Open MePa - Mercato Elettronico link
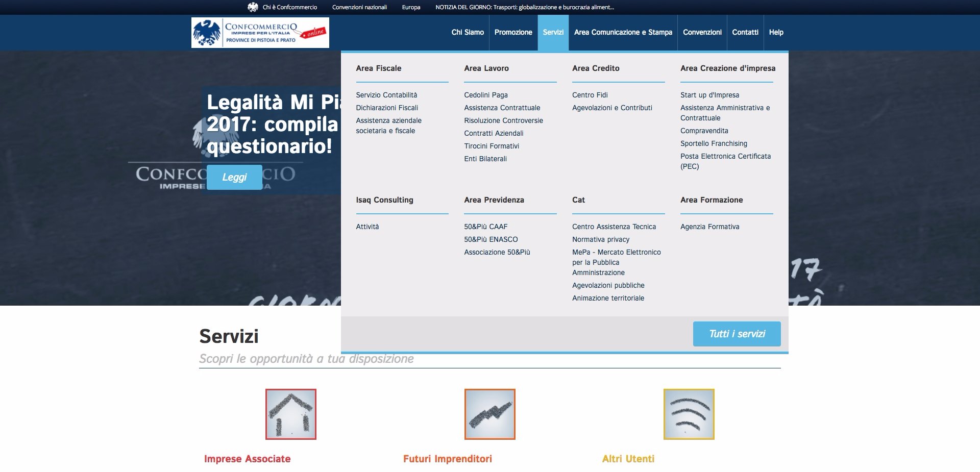Image resolution: width=980 pixels, height=472 pixels. tap(617, 262)
